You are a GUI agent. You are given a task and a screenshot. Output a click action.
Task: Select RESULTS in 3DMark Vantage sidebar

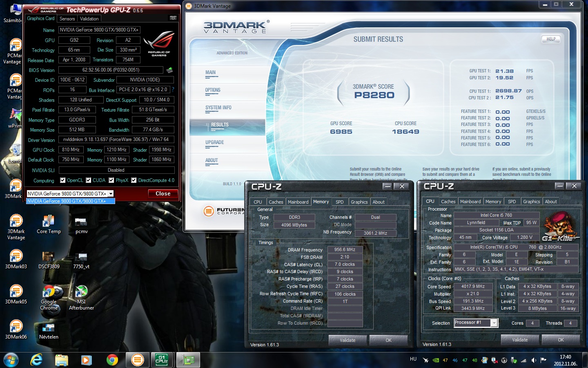point(227,127)
